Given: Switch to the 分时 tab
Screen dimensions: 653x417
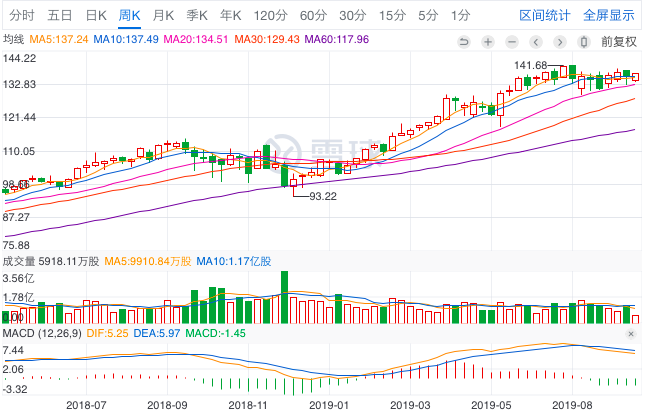Looking at the screenshot, I should (x=22, y=16).
